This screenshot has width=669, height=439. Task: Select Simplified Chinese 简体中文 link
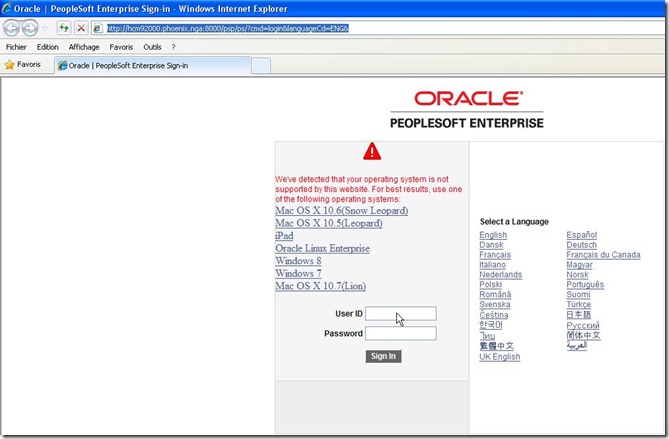pos(583,336)
